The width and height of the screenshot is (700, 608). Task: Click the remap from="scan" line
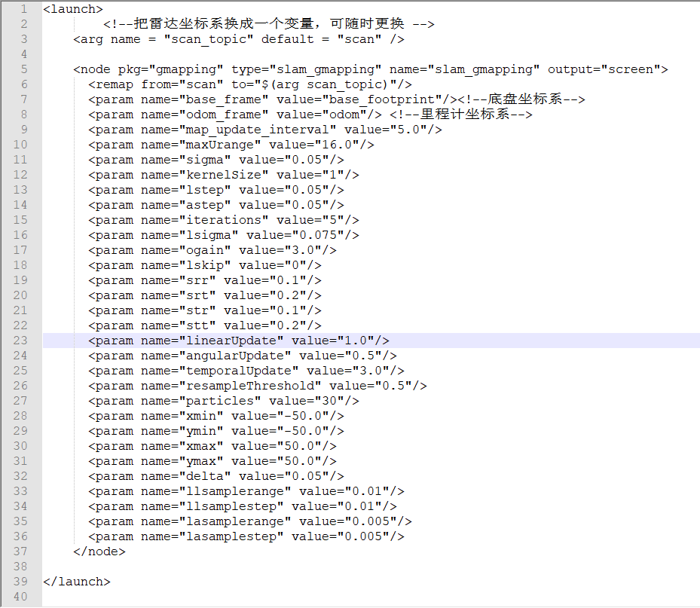[x=249, y=84]
